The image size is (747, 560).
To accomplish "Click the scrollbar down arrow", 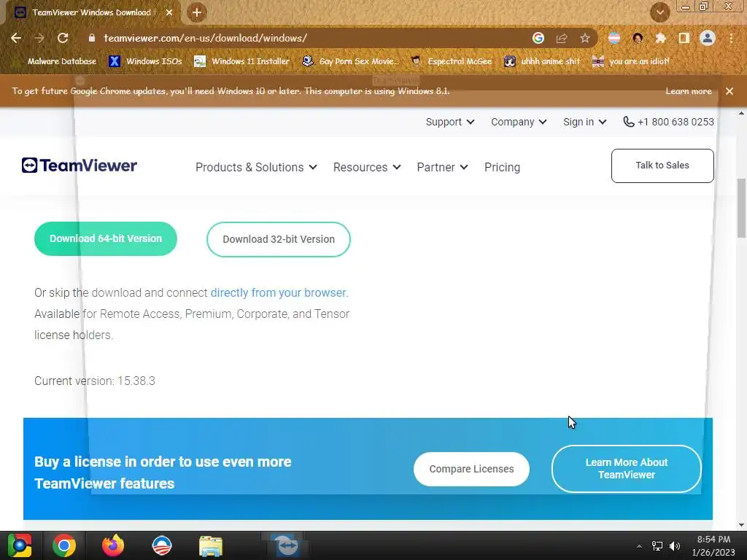I will tap(741, 525).
